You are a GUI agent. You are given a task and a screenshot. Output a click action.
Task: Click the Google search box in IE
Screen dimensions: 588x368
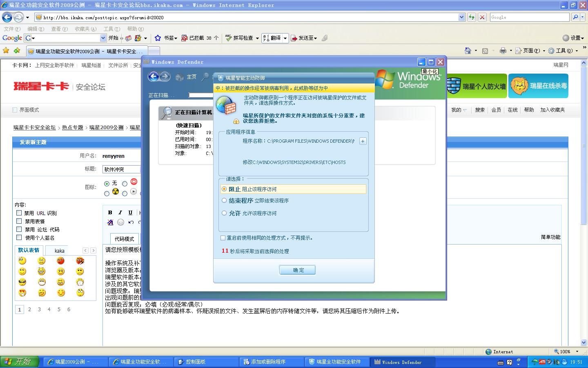coord(529,17)
